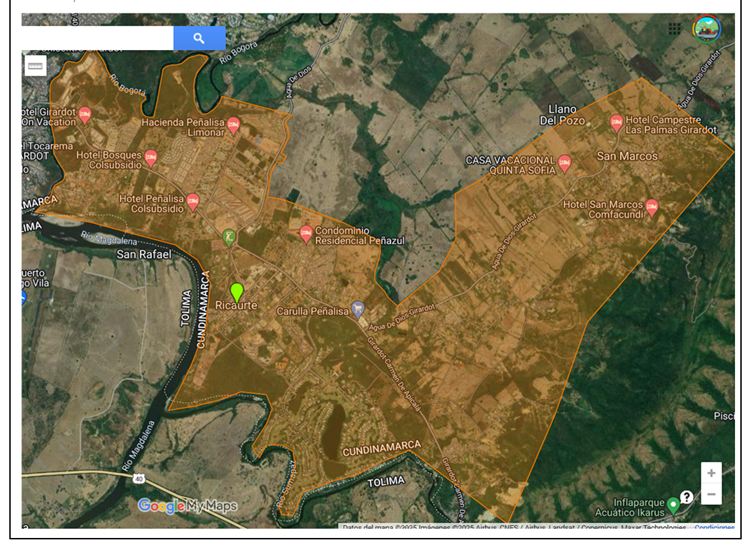Image resolution: width=749 pixels, height=548 pixels.
Task: Click into the map search input field
Action: pos(97,38)
